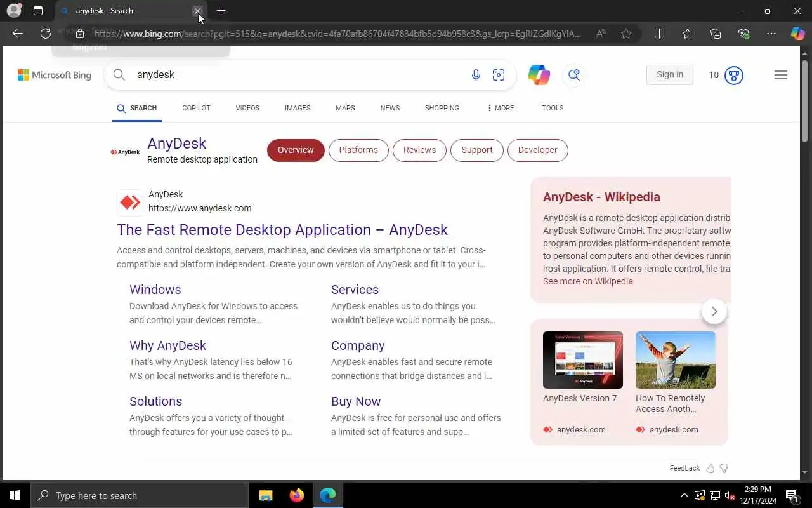View site information lock icon
The height and width of the screenshot is (508, 812).
pyautogui.click(x=80, y=34)
